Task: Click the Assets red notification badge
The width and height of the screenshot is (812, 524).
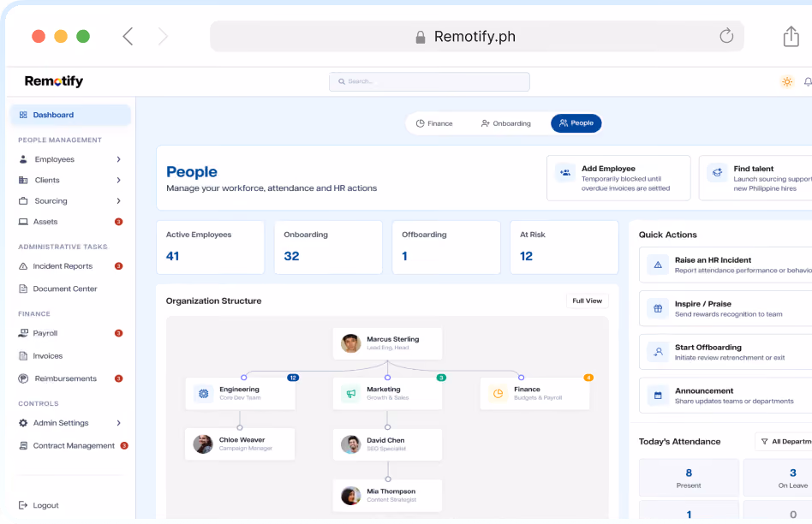Action: (x=118, y=222)
